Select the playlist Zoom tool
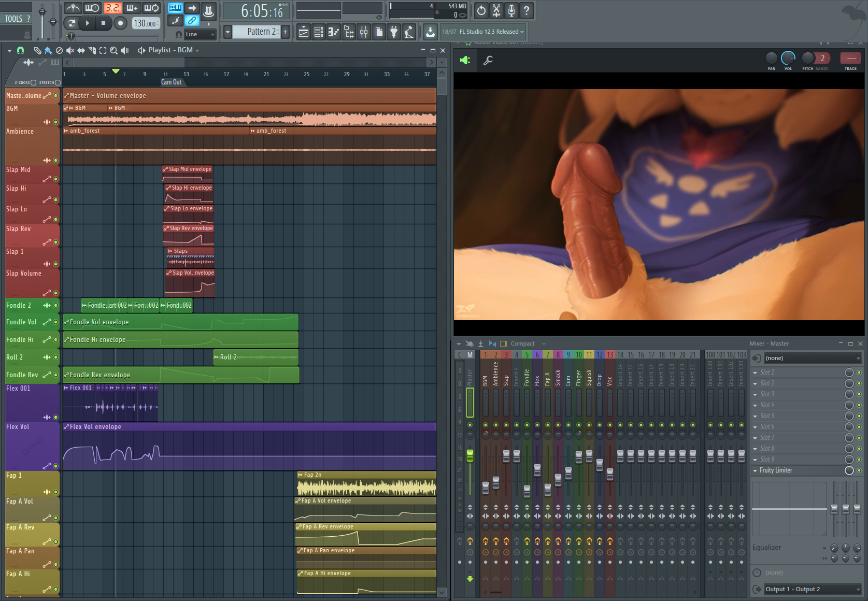Viewport: 868px width, 601px height. coord(113,50)
